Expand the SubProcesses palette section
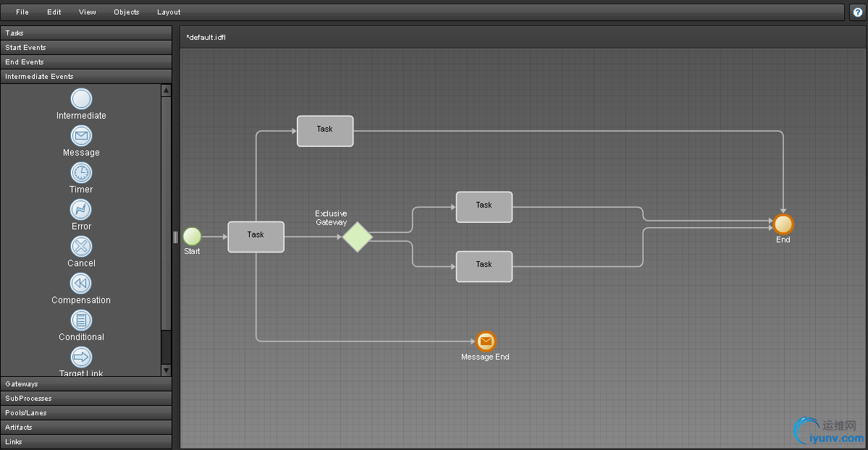 coord(86,399)
